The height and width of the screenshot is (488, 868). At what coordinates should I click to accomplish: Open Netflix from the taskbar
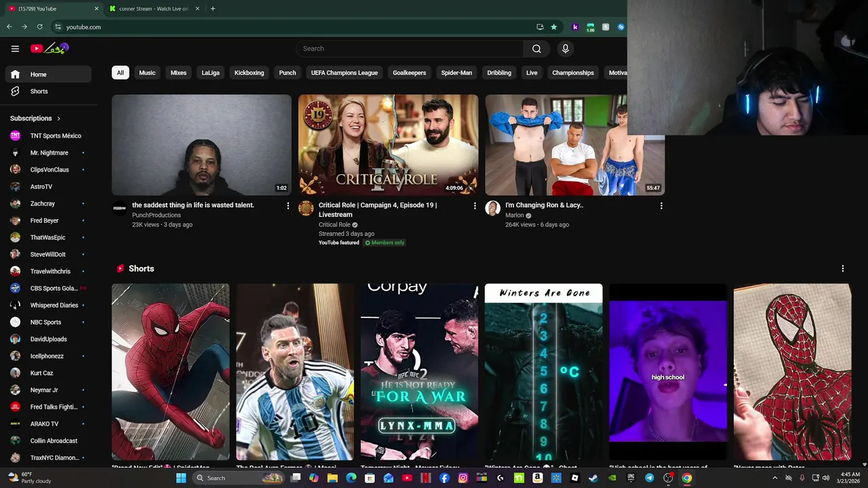(x=426, y=478)
